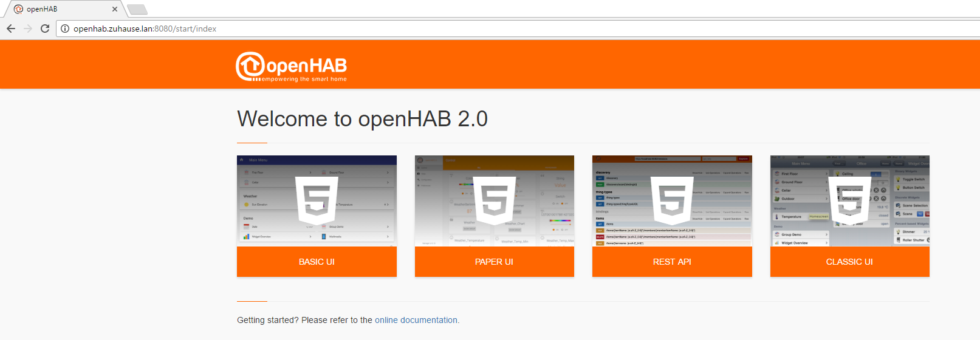This screenshot has height=340, width=980.
Task: Switch to the openHAB browser tab
Action: [x=61, y=9]
